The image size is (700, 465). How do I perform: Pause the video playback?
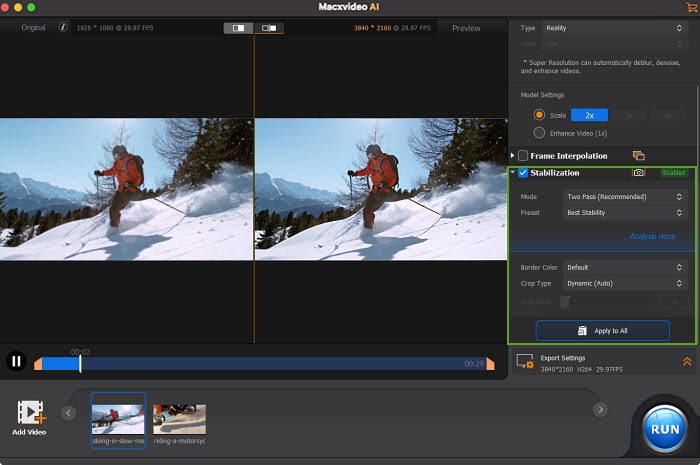(x=16, y=362)
